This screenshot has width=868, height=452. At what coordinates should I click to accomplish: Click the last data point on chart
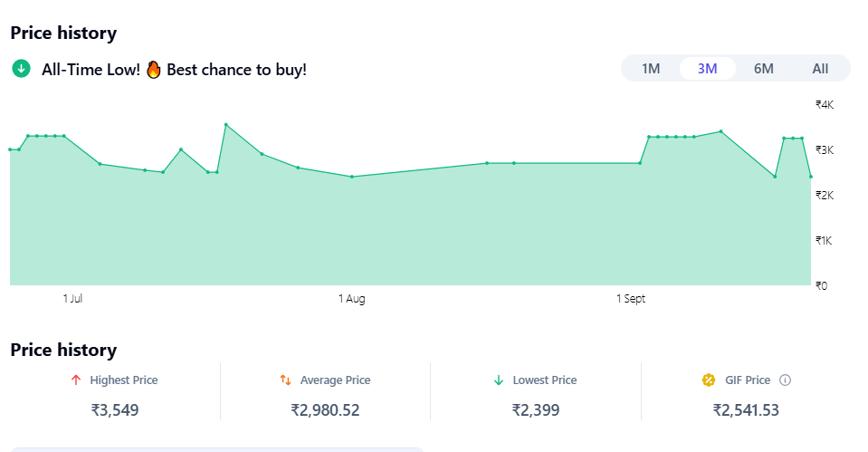[810, 177]
